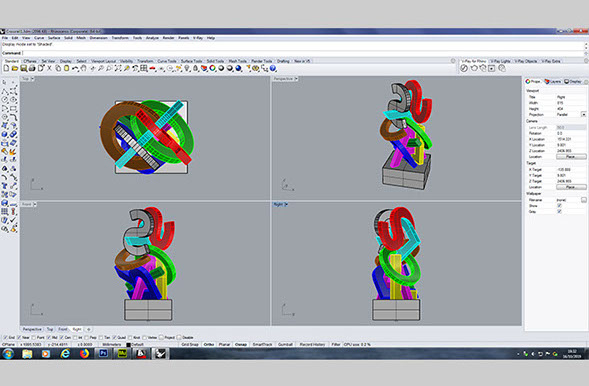The image size is (589, 386).
Task: Click the red car Named Views icon
Action: click(x=152, y=68)
